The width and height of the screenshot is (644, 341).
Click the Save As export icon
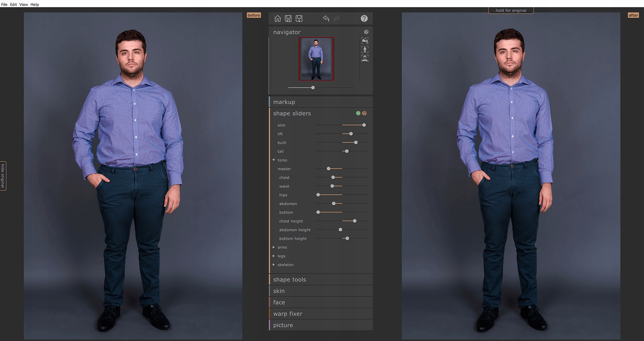299,19
